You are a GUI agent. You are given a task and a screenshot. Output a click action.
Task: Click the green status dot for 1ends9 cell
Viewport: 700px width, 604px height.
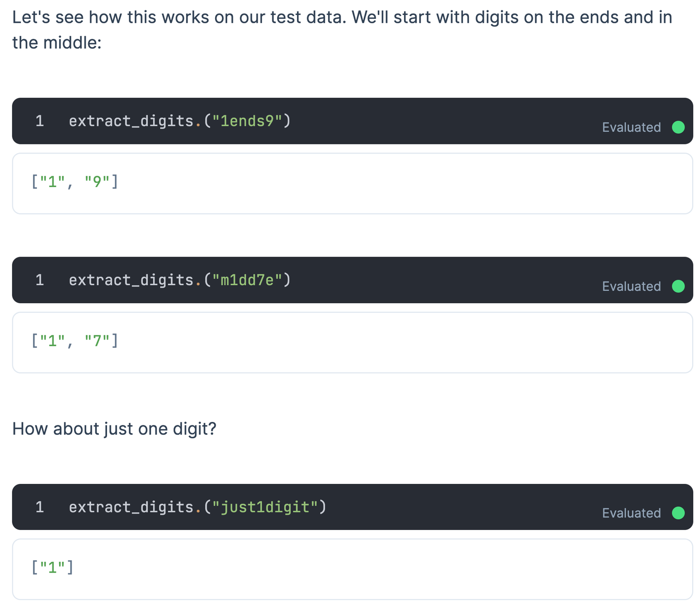point(678,127)
